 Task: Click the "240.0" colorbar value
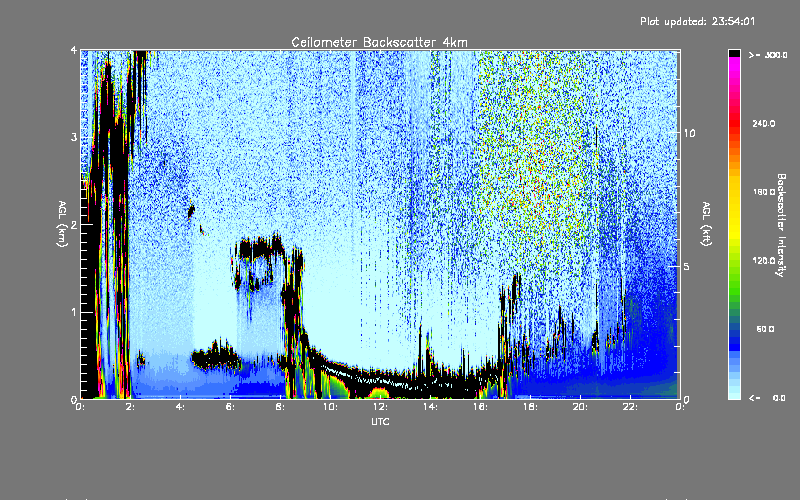pos(764,123)
